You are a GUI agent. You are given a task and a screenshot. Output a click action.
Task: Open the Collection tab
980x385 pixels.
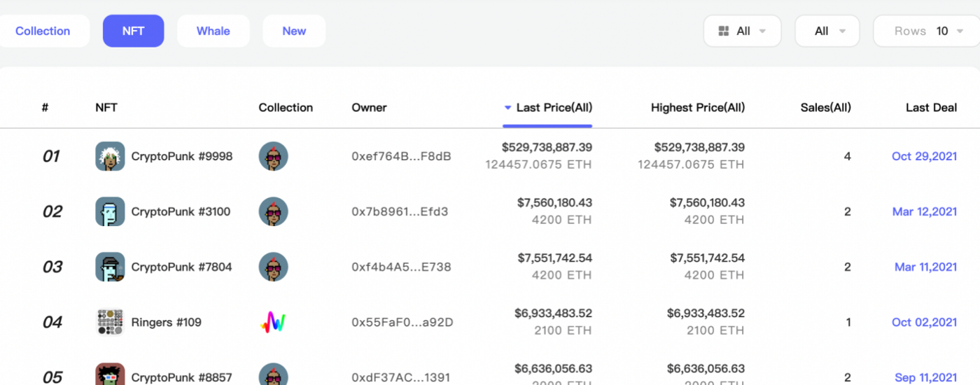click(43, 31)
